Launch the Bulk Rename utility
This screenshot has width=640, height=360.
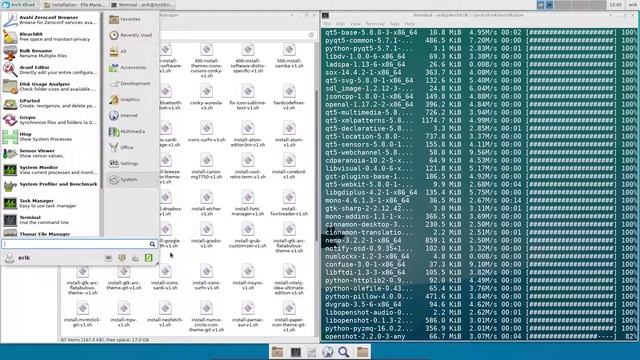point(50,53)
